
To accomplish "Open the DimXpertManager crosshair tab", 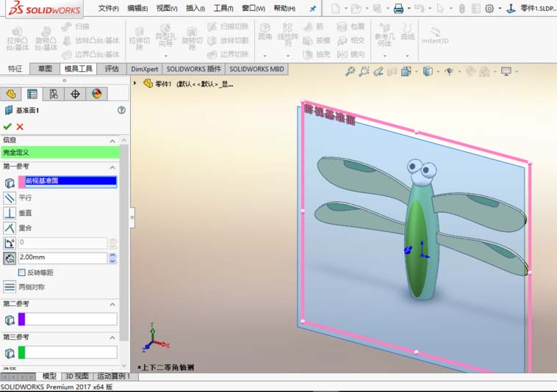I will (x=75, y=94).
